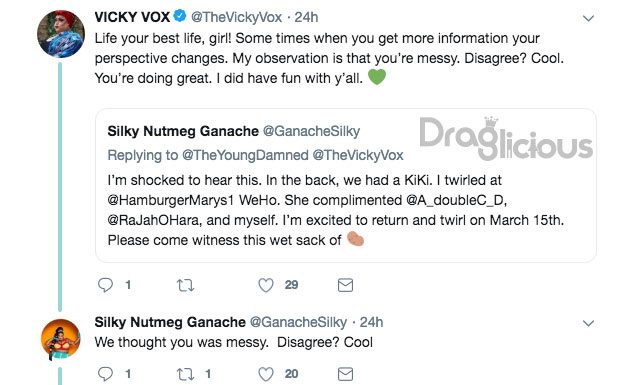Visit @TheVickyVox handle in tweet header

click(x=236, y=17)
